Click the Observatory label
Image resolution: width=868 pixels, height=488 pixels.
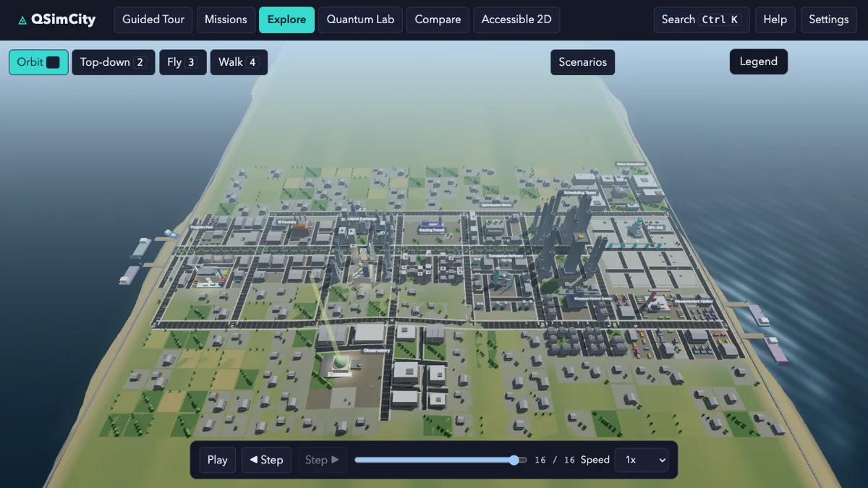pos(376,351)
